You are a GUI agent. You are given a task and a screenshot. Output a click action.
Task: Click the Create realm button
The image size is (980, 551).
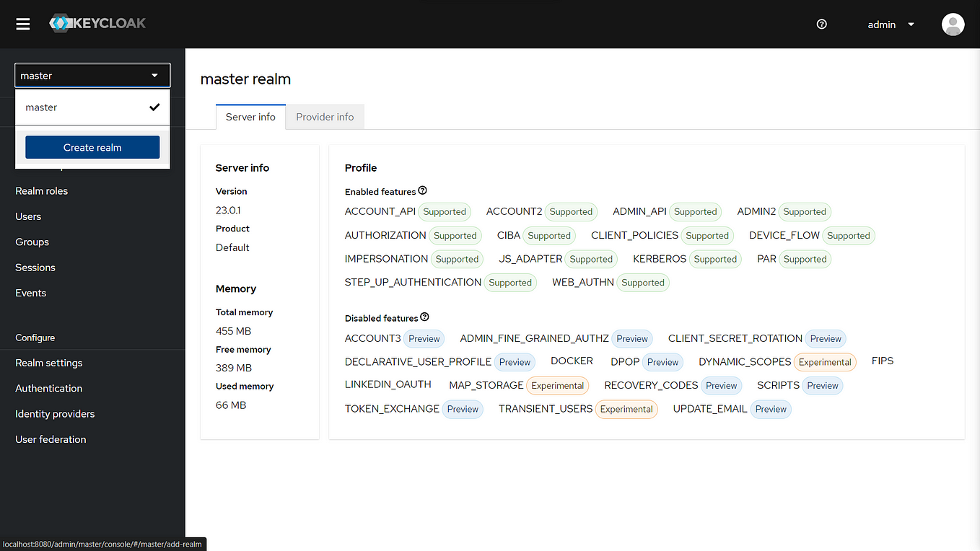pos(92,147)
